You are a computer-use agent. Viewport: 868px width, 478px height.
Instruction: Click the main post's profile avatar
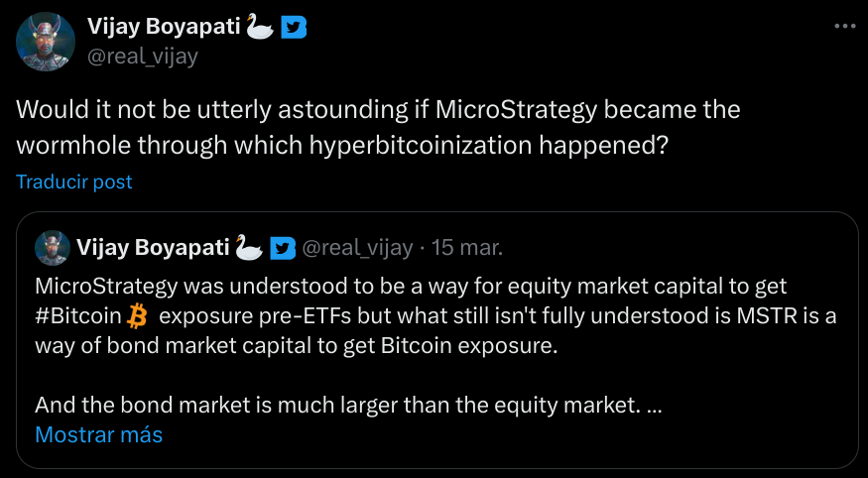pyautogui.click(x=43, y=42)
